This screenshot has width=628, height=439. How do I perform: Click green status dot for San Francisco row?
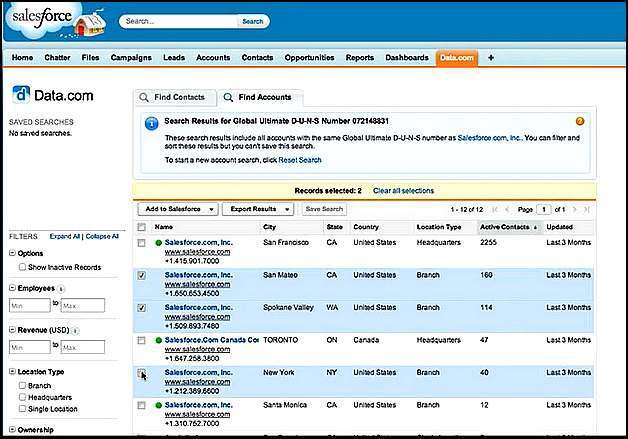click(159, 243)
